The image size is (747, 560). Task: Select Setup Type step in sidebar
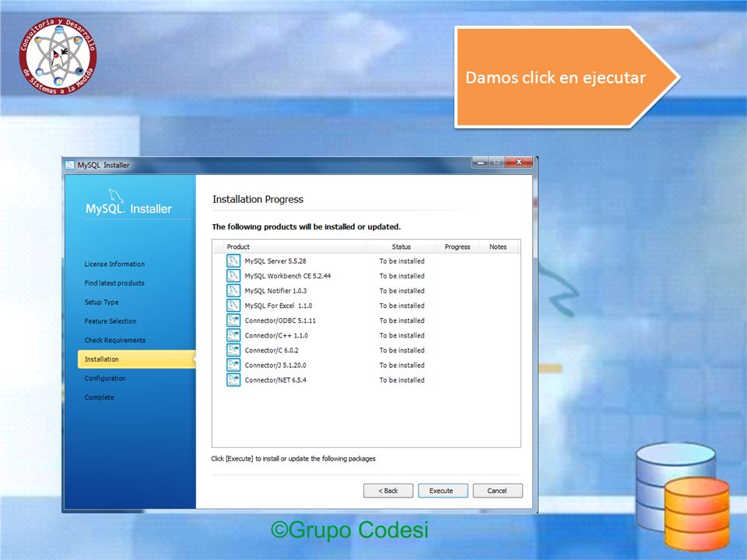(101, 302)
